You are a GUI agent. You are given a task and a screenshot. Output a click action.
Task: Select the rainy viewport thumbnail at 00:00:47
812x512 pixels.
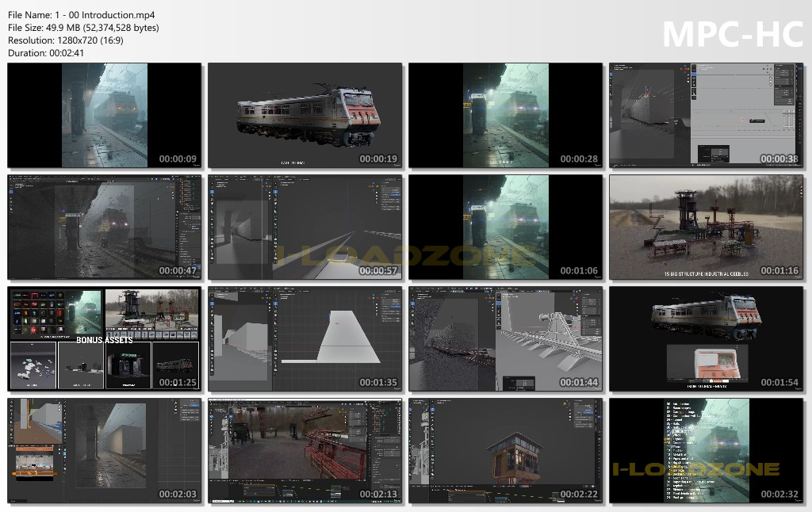tap(104, 227)
